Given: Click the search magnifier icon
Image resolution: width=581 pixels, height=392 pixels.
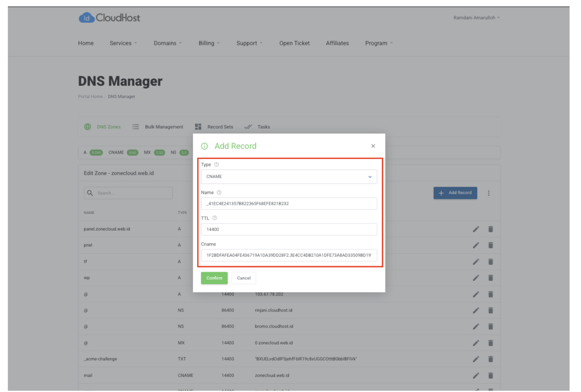Looking at the screenshot, I should (x=90, y=193).
